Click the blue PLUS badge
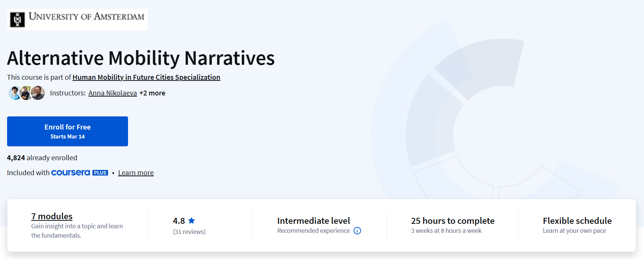This screenshot has height=259, width=644. point(100,173)
